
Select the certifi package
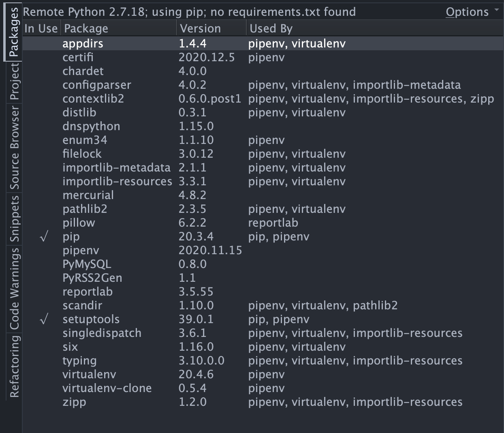point(78,57)
